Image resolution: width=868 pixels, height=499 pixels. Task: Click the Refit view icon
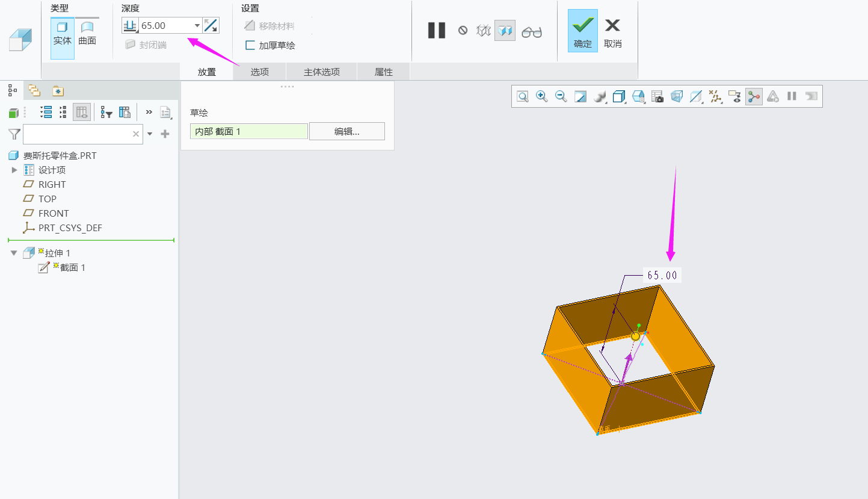pos(523,96)
